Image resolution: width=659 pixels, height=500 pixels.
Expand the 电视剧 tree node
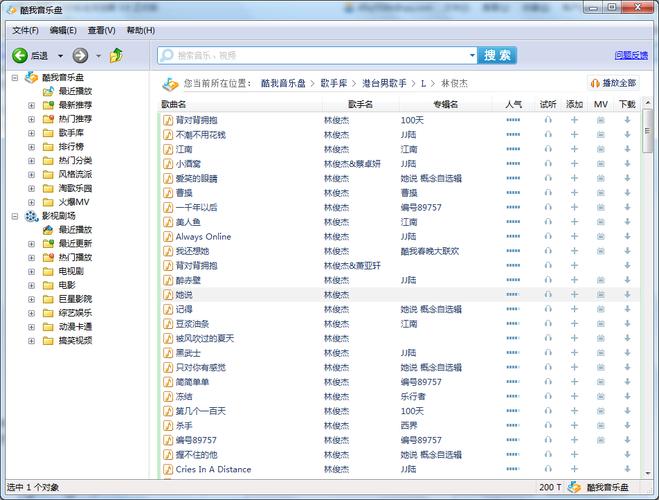(x=32, y=272)
